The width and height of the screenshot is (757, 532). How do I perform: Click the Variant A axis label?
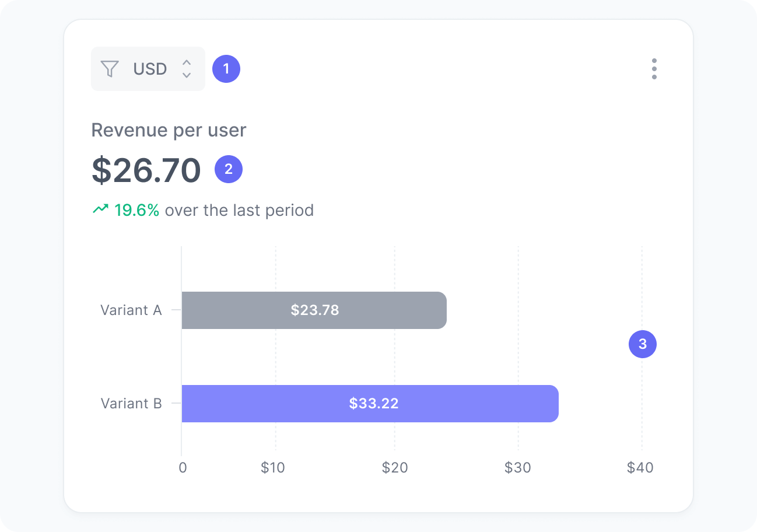pyautogui.click(x=131, y=310)
